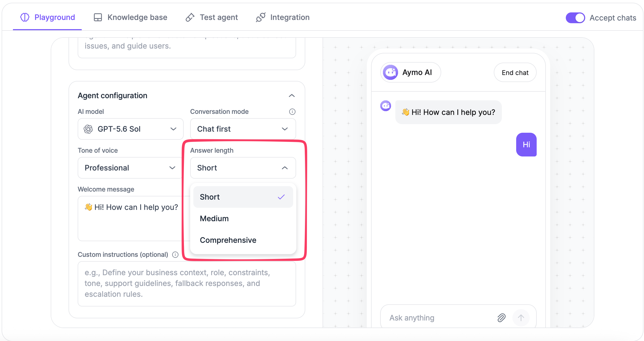The width and height of the screenshot is (644, 341).
Task: Click the bot avatar beside welcome message
Action: click(386, 106)
